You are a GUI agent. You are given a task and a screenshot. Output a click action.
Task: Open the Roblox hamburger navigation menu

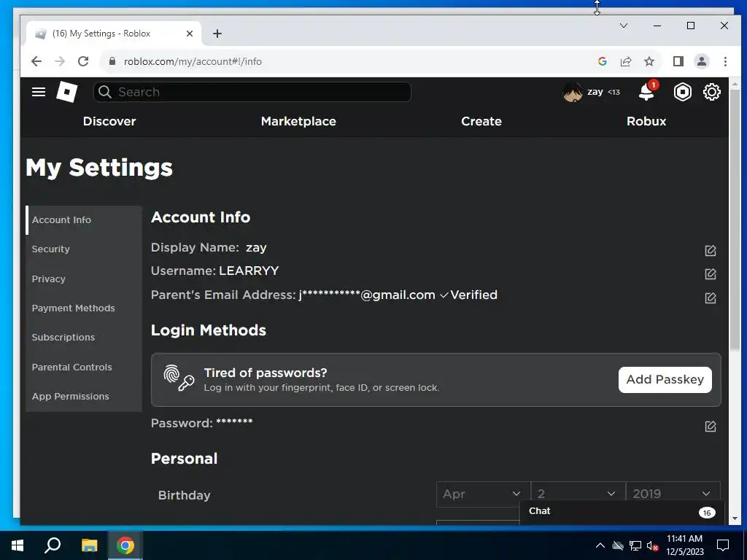[39, 92]
